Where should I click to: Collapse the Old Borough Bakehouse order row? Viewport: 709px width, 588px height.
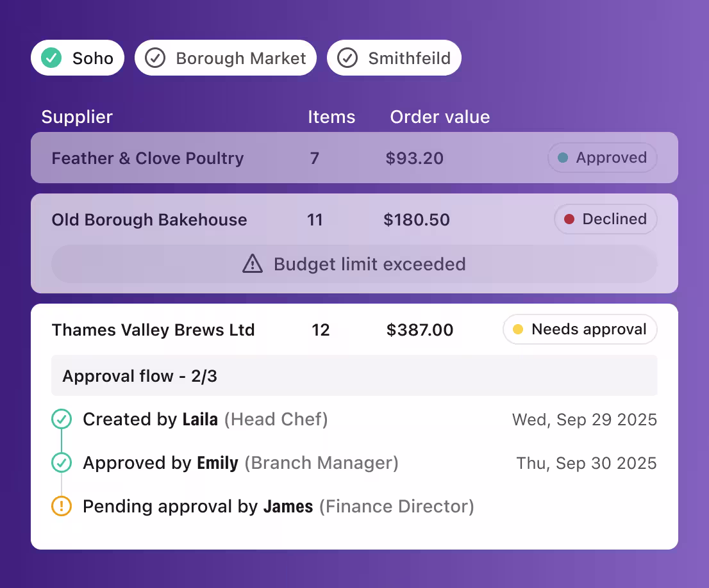tap(354, 220)
